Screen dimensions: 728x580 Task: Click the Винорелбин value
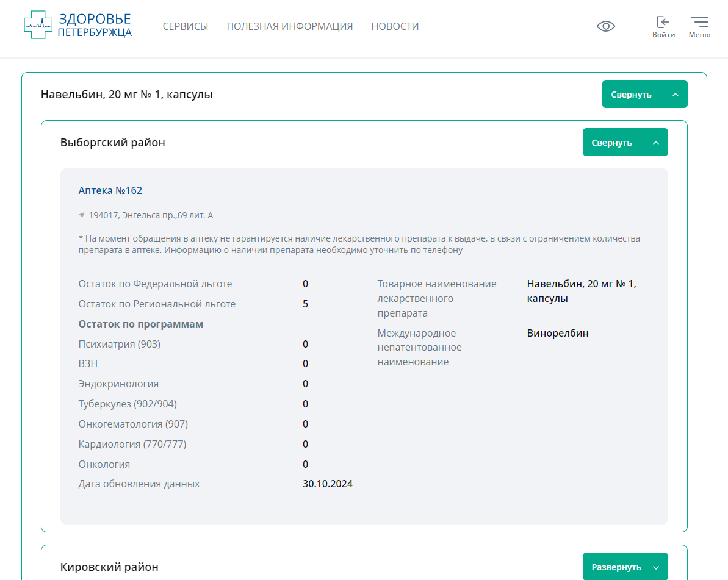(558, 333)
